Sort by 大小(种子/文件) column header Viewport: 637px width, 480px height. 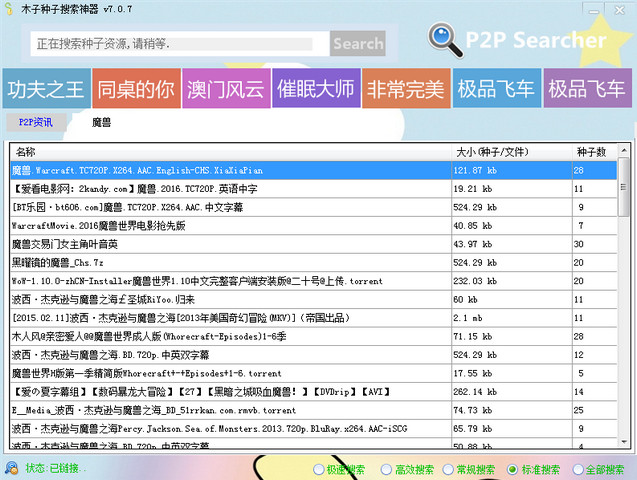click(x=512, y=152)
